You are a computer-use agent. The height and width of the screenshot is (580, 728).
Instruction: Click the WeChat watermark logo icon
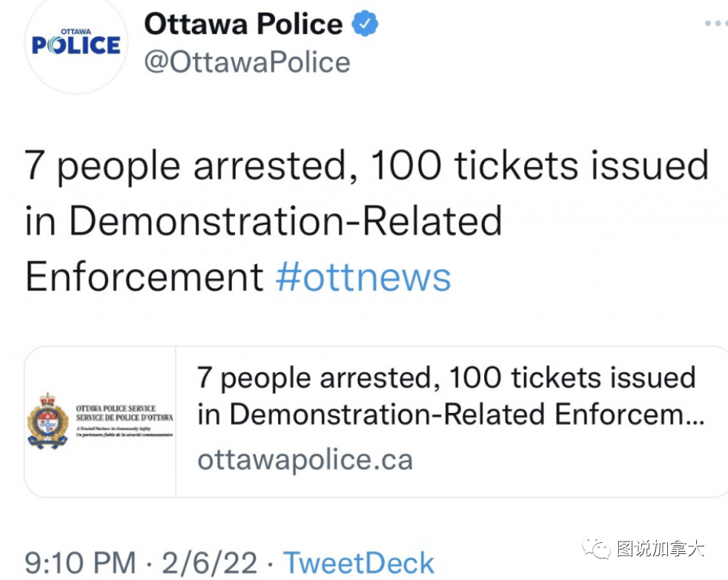[597, 549]
